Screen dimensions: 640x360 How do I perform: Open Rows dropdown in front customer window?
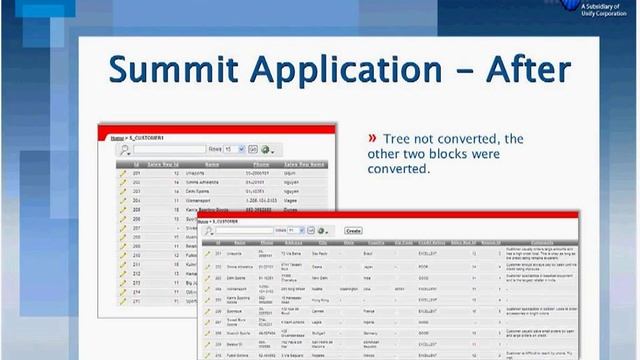[x=296, y=231]
